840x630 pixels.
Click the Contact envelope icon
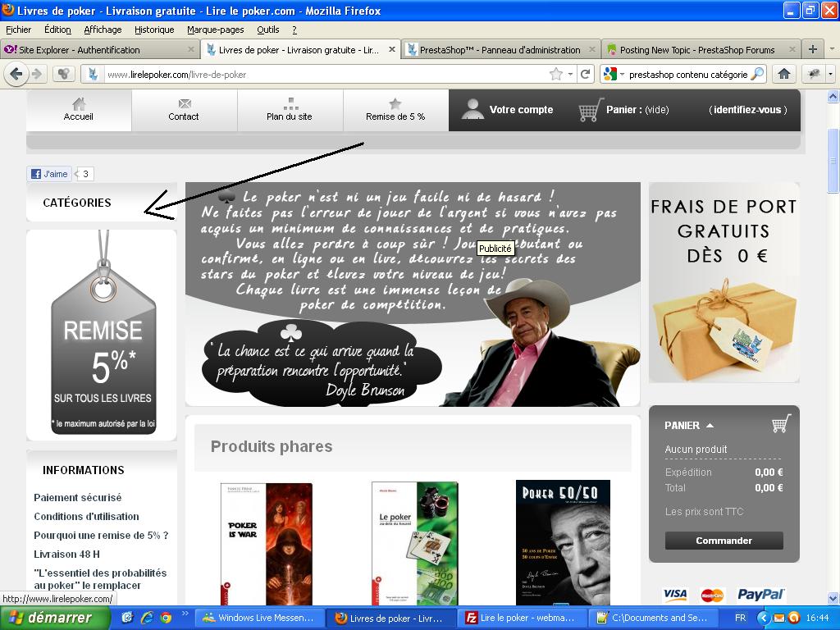tap(185, 103)
